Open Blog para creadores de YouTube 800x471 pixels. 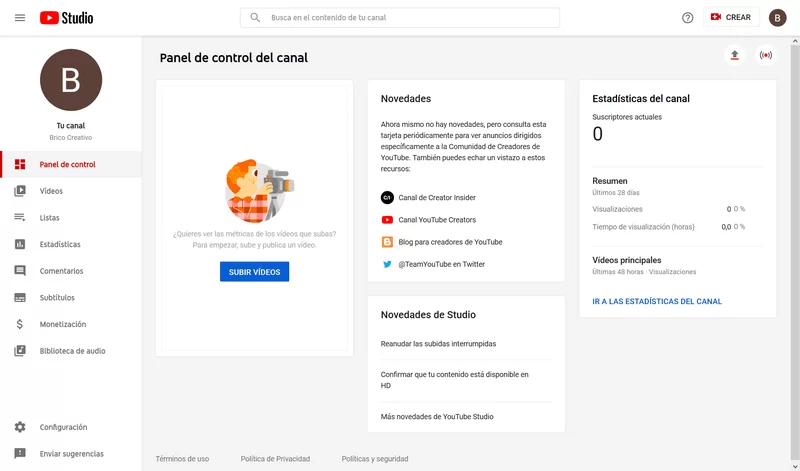[450, 242]
